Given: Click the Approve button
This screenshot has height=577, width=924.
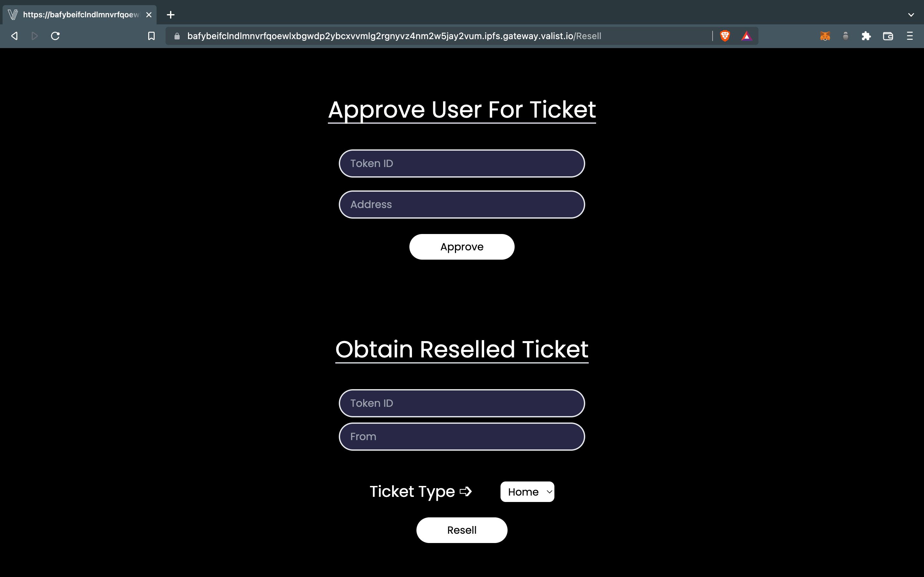Looking at the screenshot, I should [x=461, y=247].
